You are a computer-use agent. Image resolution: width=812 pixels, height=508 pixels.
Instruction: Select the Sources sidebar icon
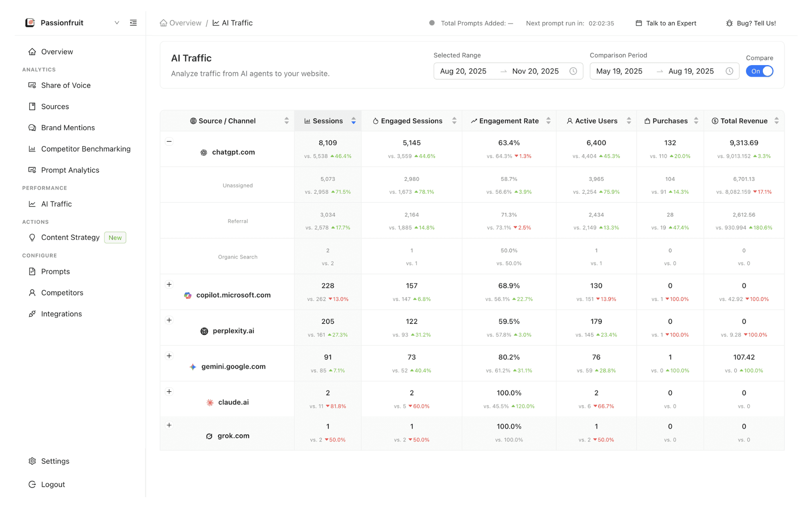pyautogui.click(x=32, y=106)
